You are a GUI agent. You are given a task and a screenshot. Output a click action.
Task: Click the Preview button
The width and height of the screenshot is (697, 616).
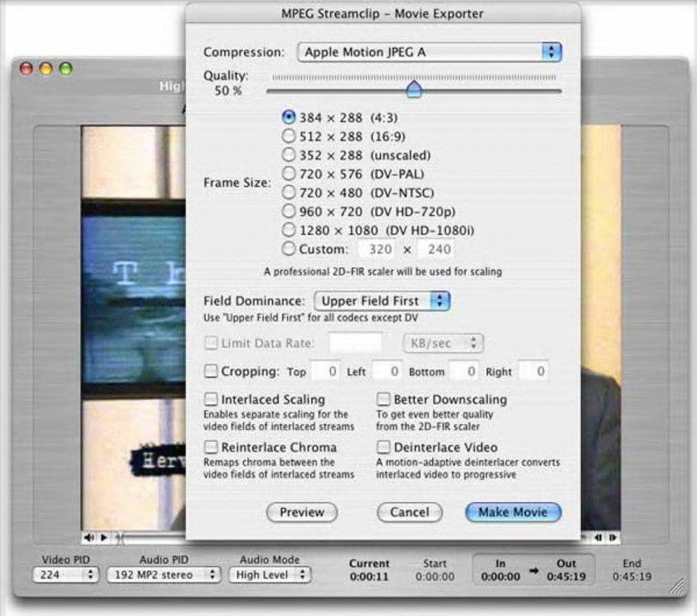tap(302, 512)
